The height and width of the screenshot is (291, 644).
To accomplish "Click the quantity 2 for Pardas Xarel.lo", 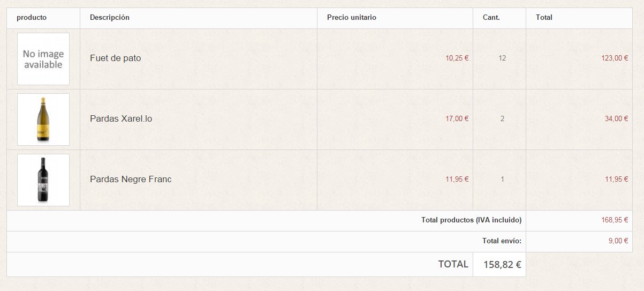I will click(x=502, y=119).
